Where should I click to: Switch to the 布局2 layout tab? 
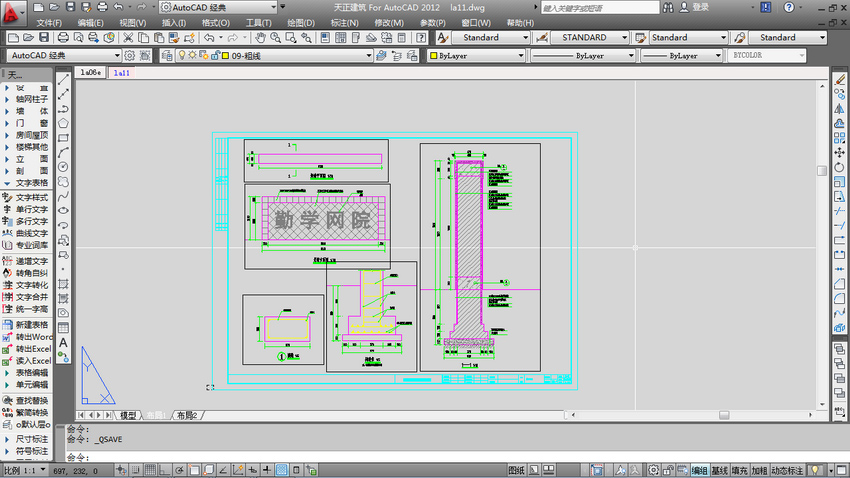[x=186, y=415]
